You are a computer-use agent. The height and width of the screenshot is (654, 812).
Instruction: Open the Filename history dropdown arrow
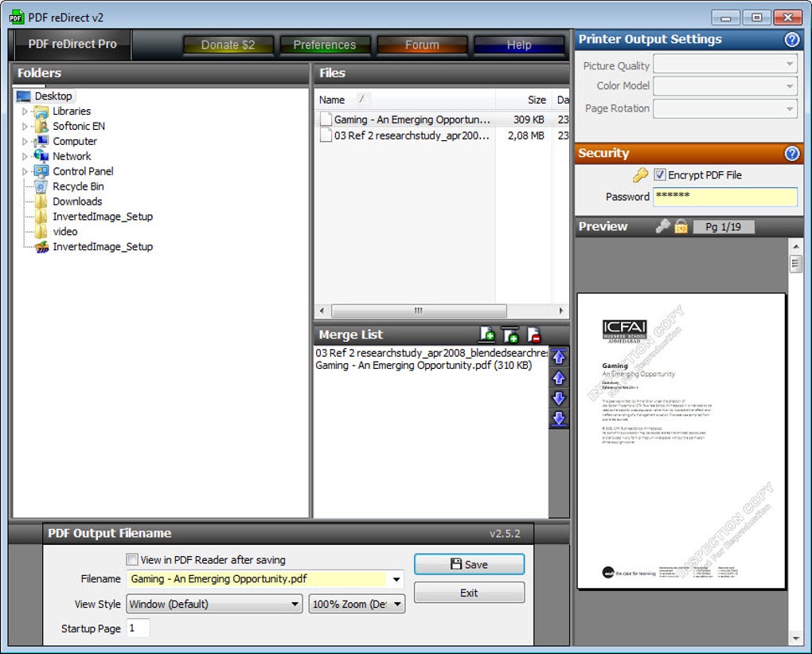click(x=396, y=579)
